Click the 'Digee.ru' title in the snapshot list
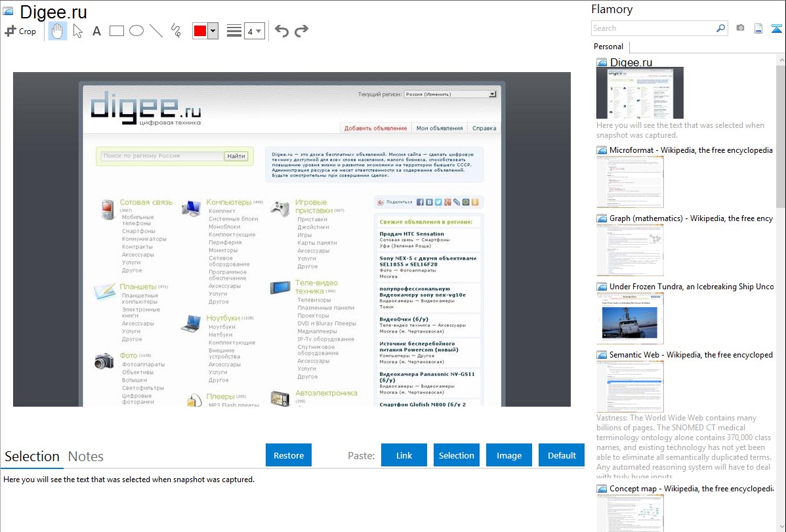Image resolution: width=786 pixels, height=532 pixels. (631, 62)
